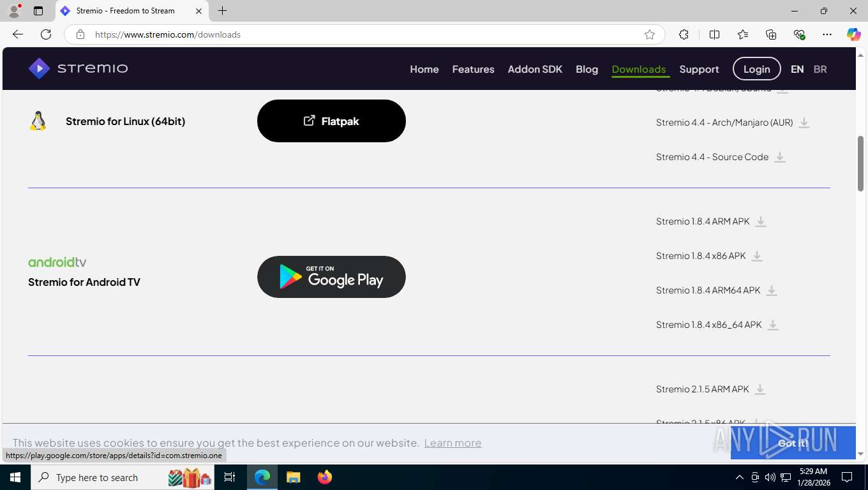
Task: Close the Stremio tab
Action: (198, 11)
